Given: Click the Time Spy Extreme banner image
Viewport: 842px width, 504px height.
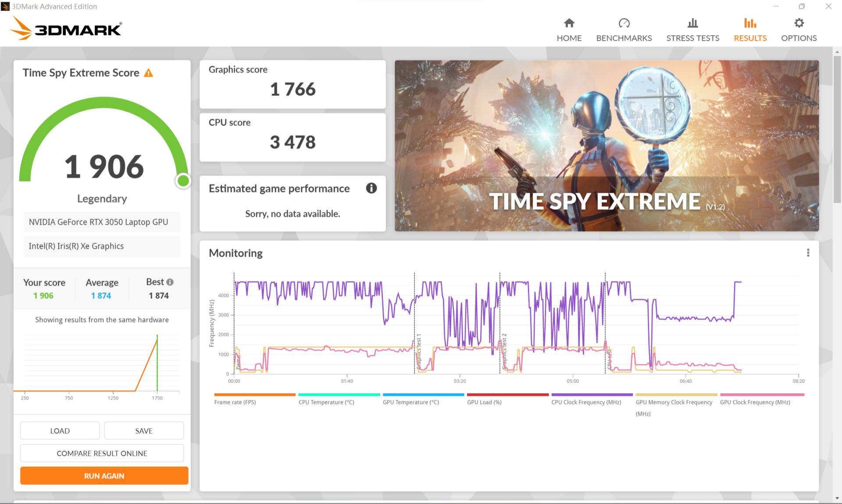Looking at the screenshot, I should pyautogui.click(x=607, y=146).
